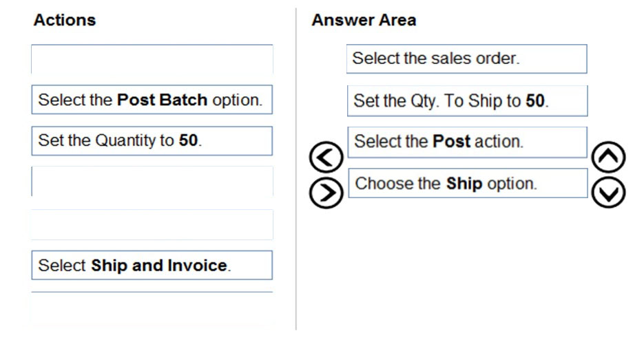Click the empty slot atop the Actions list
Image resolution: width=644 pixels, height=342 pixels.
tap(152, 59)
